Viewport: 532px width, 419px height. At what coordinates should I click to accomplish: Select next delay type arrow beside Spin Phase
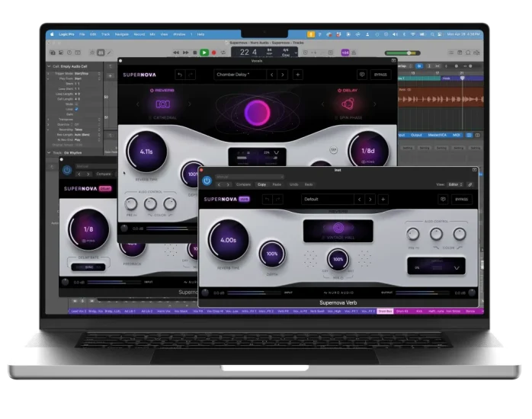(x=374, y=104)
